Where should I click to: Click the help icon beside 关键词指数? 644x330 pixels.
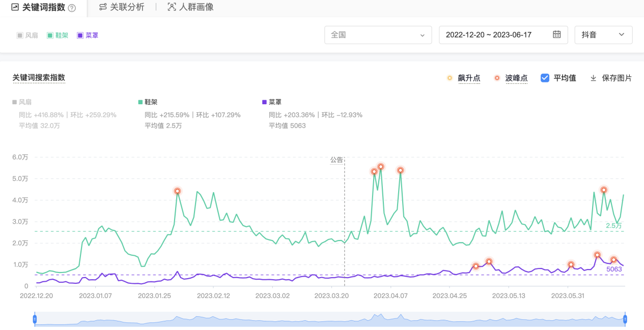click(x=72, y=8)
